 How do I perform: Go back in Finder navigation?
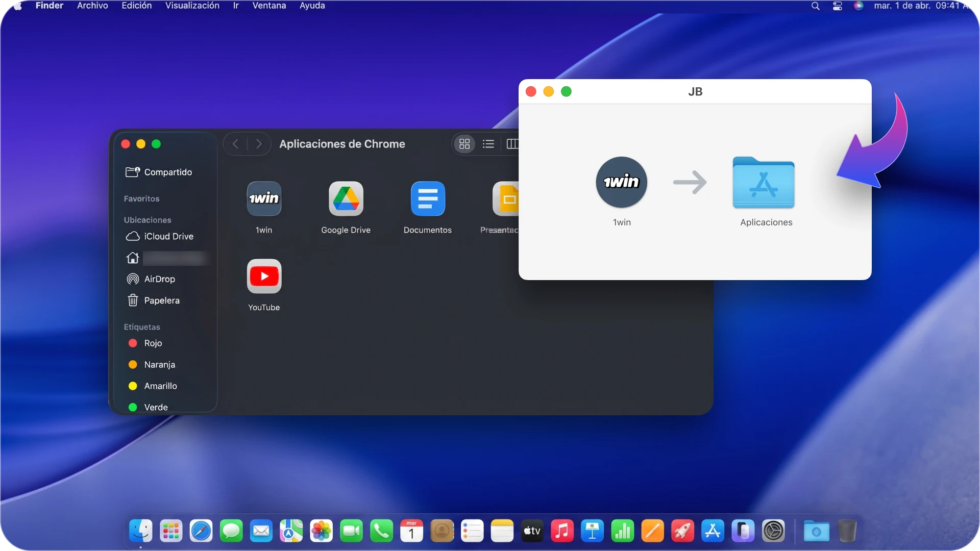pos(235,144)
